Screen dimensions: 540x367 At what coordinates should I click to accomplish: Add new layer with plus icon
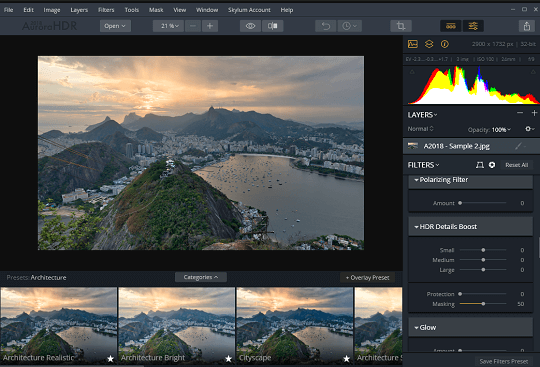click(534, 113)
